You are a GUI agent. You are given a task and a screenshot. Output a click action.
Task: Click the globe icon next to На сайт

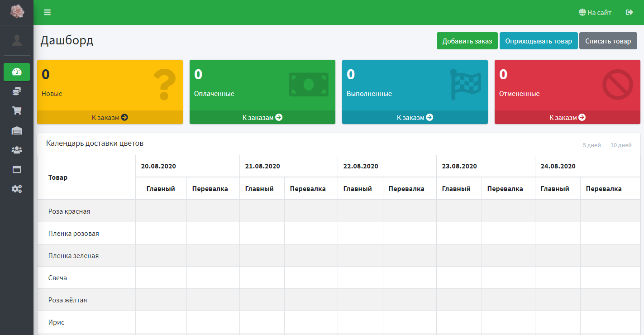tap(582, 13)
